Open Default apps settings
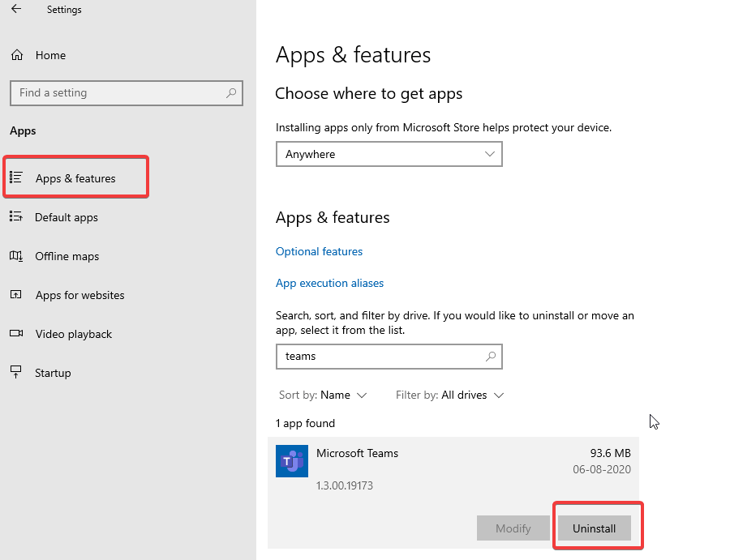730x560 pixels. pyautogui.click(x=67, y=217)
